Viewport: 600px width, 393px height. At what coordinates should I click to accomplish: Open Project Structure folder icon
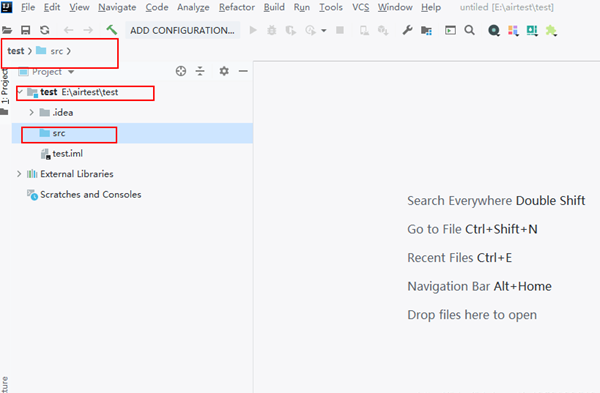(x=426, y=30)
